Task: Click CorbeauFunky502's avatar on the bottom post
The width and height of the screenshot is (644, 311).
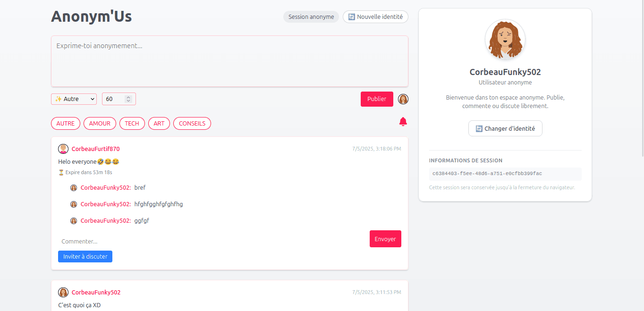Action: 63,292
